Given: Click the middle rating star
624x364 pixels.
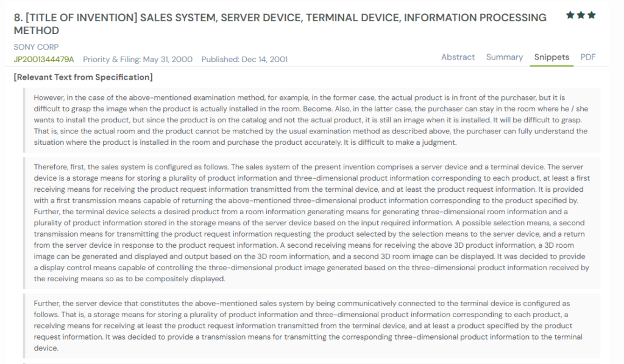Looking at the screenshot, I should point(581,15).
